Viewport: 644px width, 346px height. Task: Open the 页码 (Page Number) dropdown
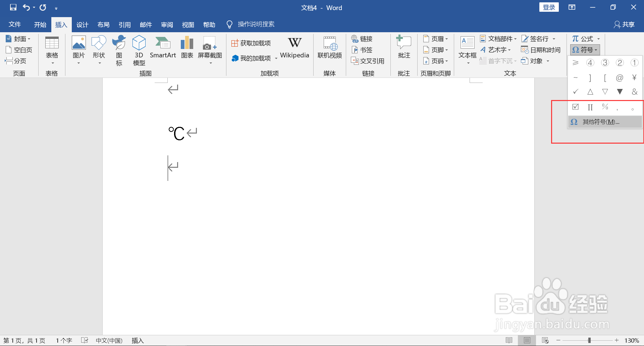point(436,61)
